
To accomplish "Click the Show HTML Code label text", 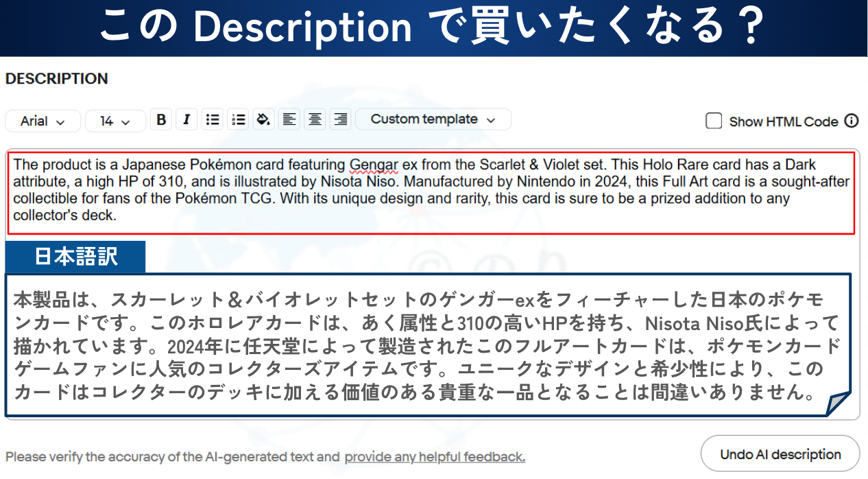I will pyautogui.click(x=784, y=121).
